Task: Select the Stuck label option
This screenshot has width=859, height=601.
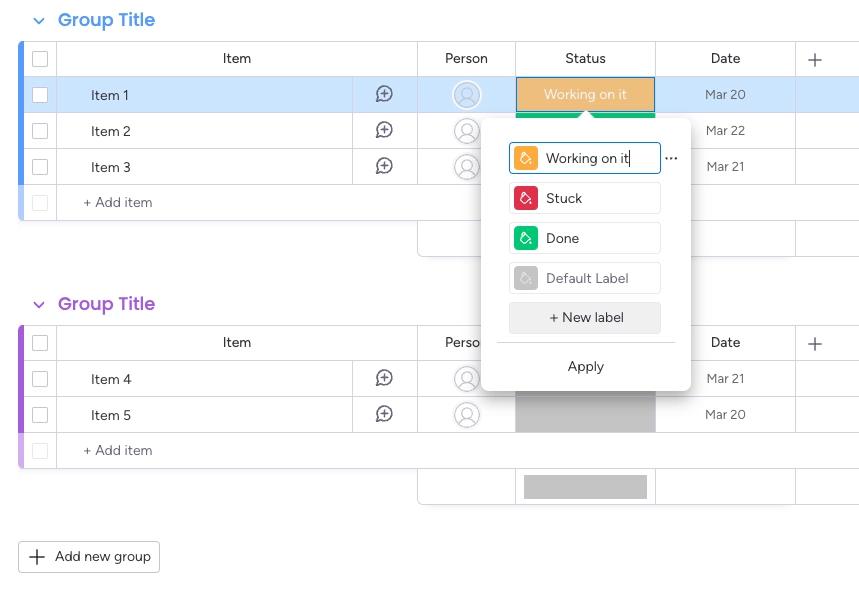Action: tap(585, 197)
